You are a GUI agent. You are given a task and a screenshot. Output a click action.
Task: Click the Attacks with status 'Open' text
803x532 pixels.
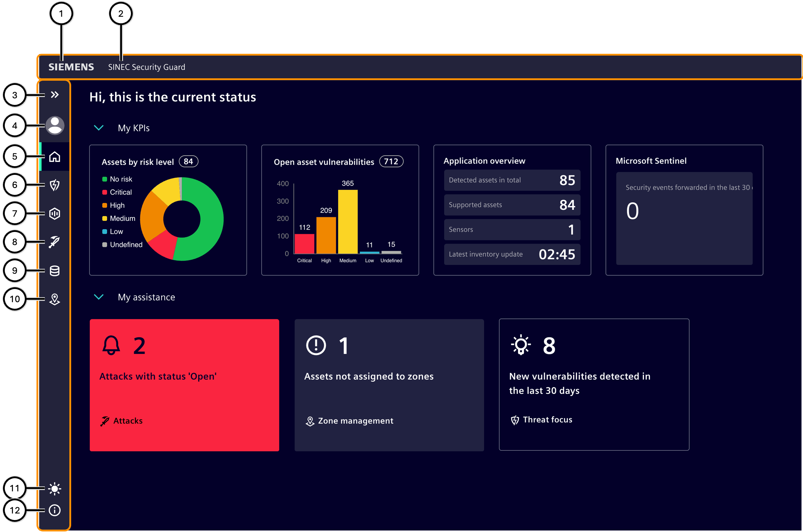(x=158, y=377)
